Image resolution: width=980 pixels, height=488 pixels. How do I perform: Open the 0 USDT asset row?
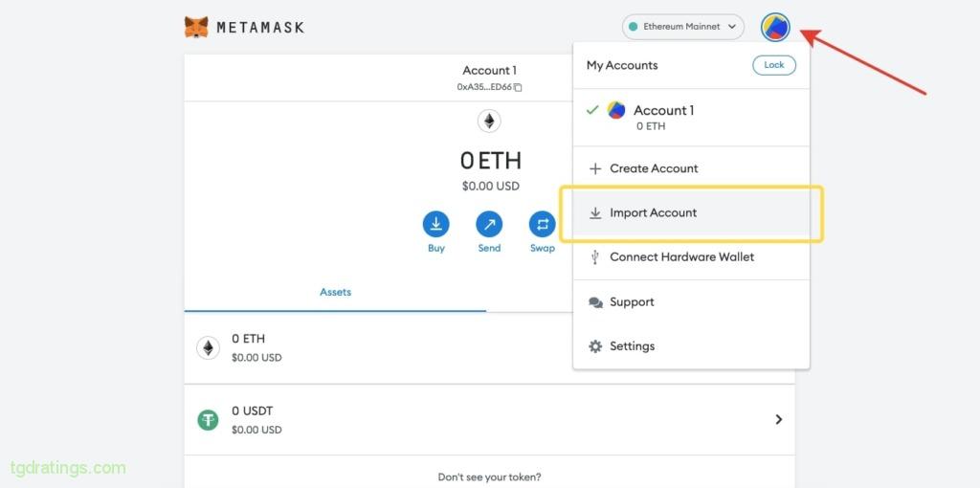[x=489, y=420]
